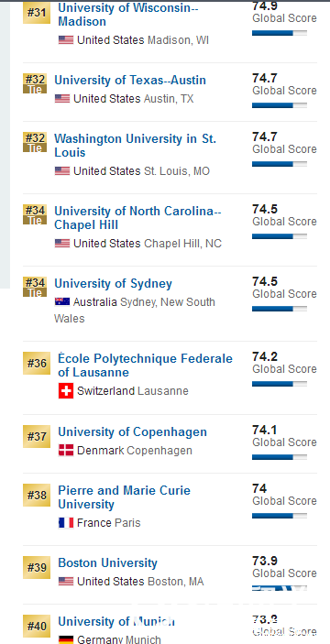This screenshot has width=330, height=644.
Task: Open University of Wisconsin--Madison link
Action: point(127,15)
